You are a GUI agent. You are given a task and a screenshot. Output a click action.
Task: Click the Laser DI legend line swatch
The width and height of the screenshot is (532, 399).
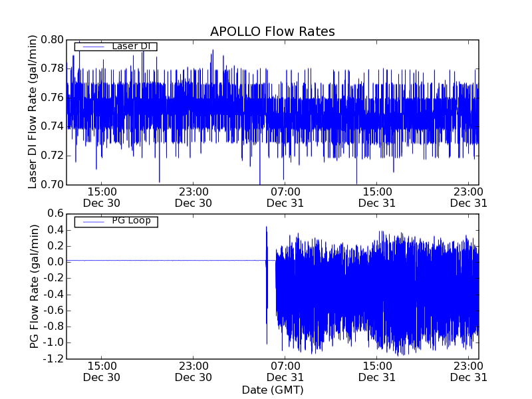coord(93,47)
